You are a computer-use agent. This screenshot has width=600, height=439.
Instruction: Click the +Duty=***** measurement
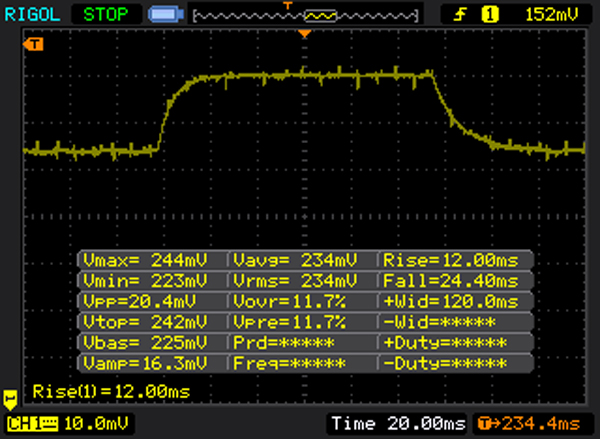(445, 343)
